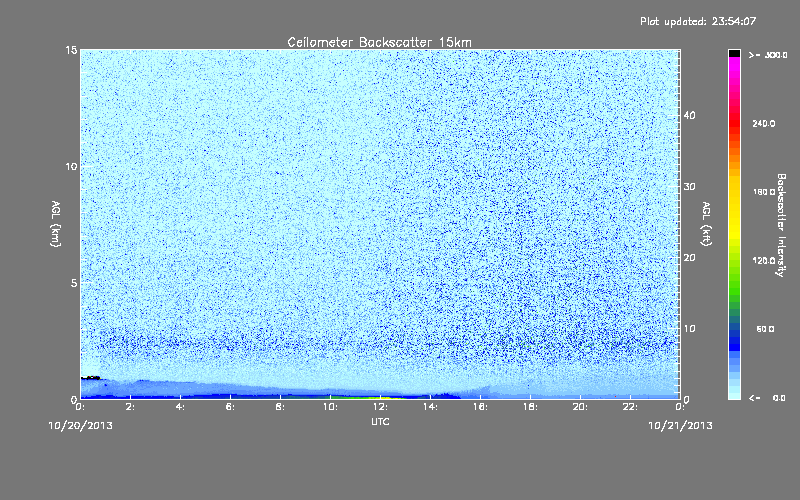The width and height of the screenshot is (800, 500).
Task: Click the UTC x-axis label
Action: (x=380, y=421)
